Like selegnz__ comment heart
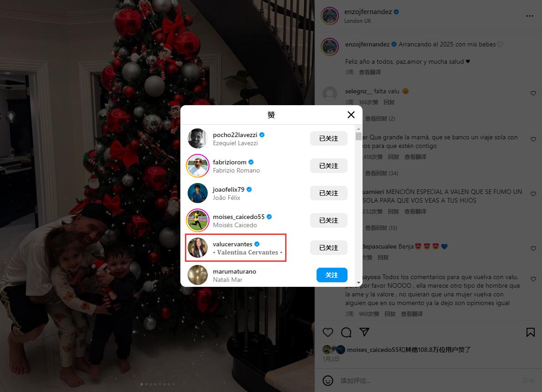Image resolution: width=542 pixels, height=392 pixels. [533, 93]
